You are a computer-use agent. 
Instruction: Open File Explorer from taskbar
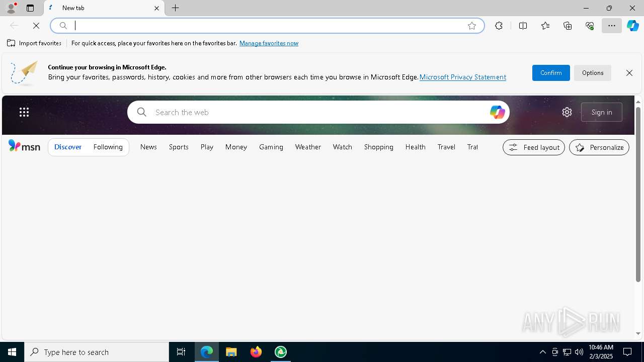tap(231, 352)
